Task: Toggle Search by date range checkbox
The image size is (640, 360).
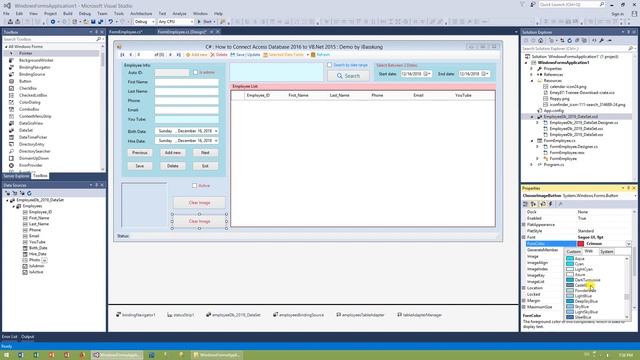Action: (x=329, y=65)
